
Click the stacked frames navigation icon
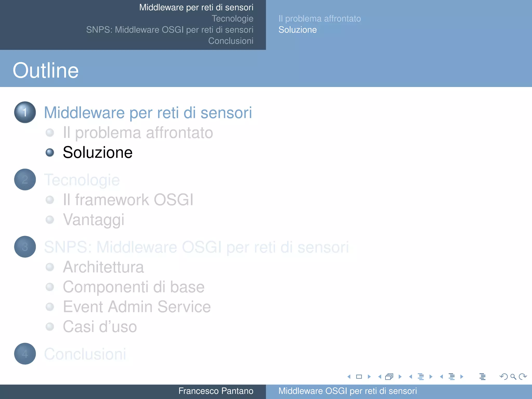tap(389, 377)
